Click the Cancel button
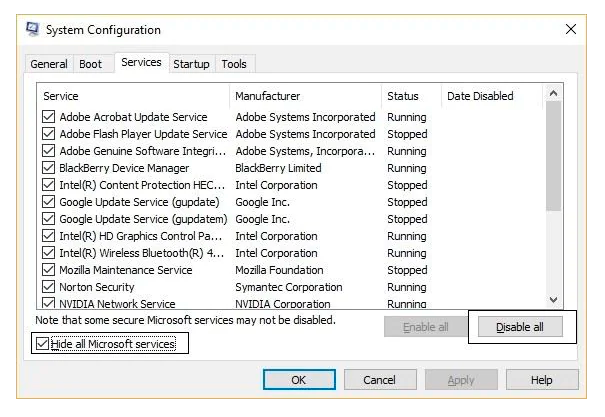The width and height of the screenshot is (605, 417). click(380, 380)
